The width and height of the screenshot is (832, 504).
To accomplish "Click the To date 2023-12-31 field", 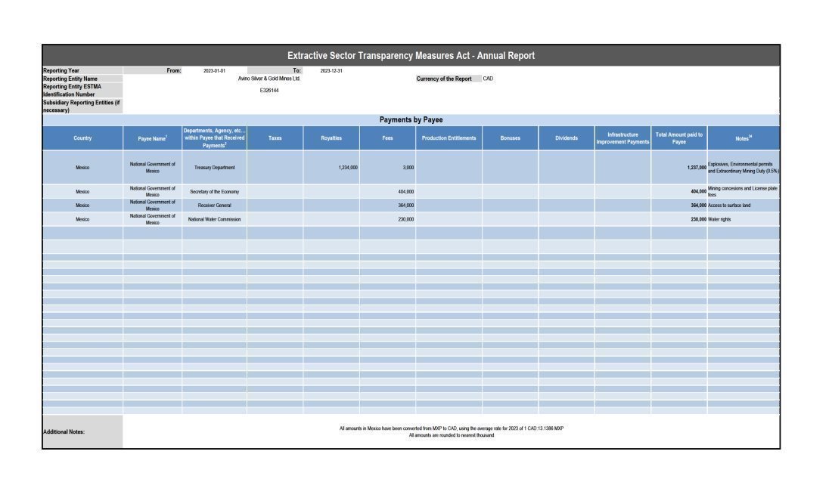I will pyautogui.click(x=331, y=71).
